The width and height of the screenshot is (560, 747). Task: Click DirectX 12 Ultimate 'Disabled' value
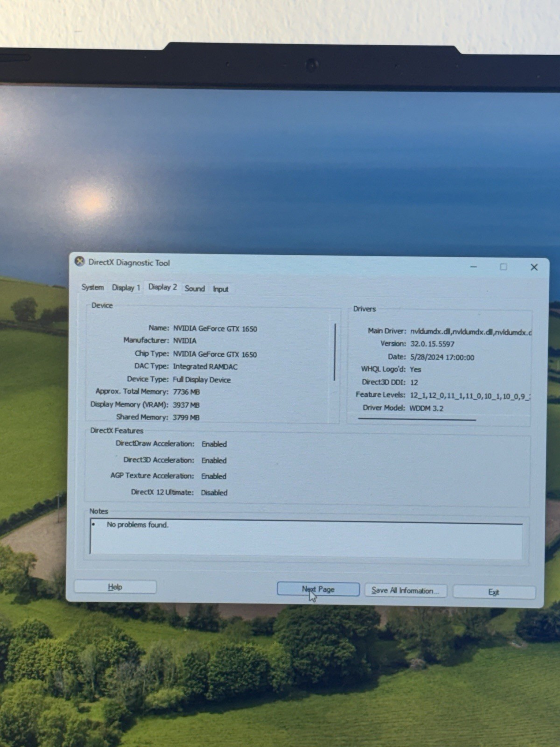(x=214, y=493)
